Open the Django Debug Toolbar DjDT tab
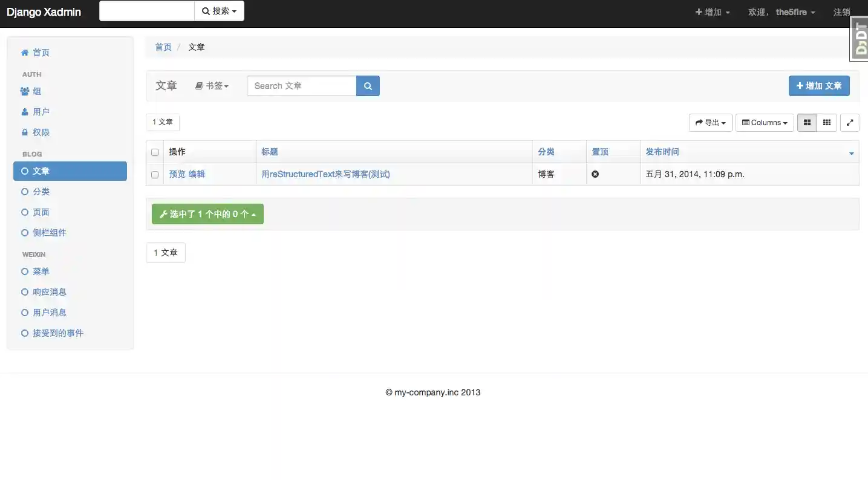 860,40
